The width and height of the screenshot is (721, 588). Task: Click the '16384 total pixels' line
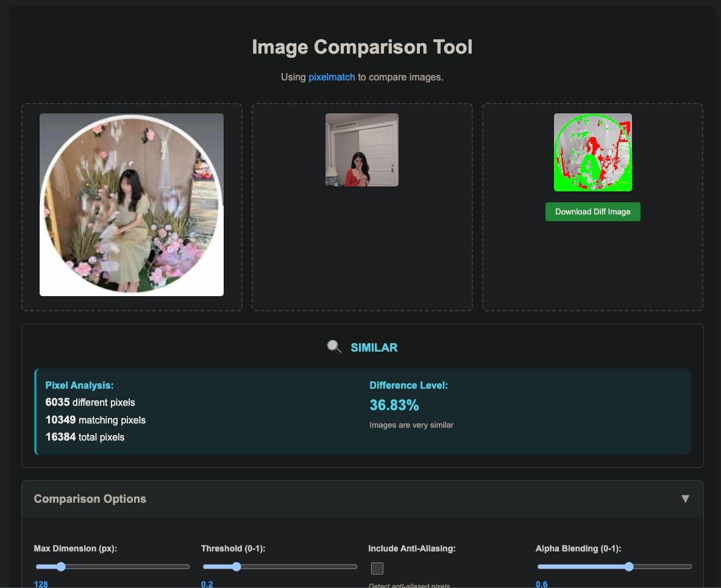tap(85, 437)
